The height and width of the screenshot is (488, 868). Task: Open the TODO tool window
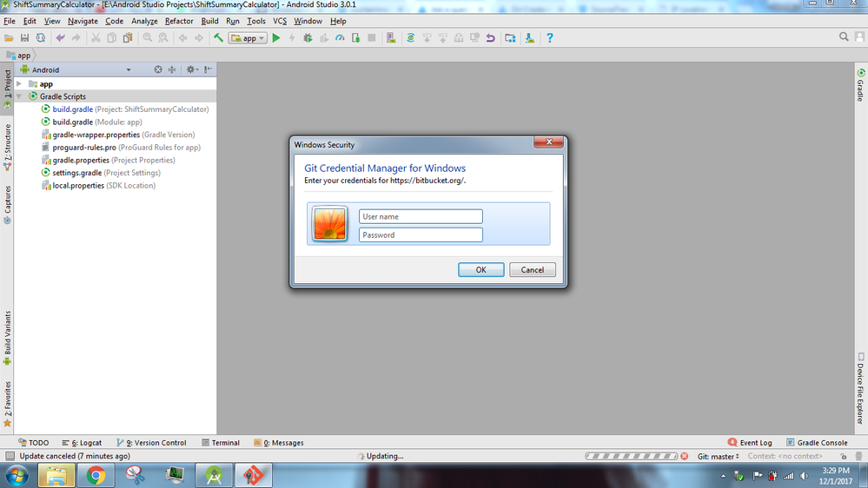pyautogui.click(x=34, y=443)
